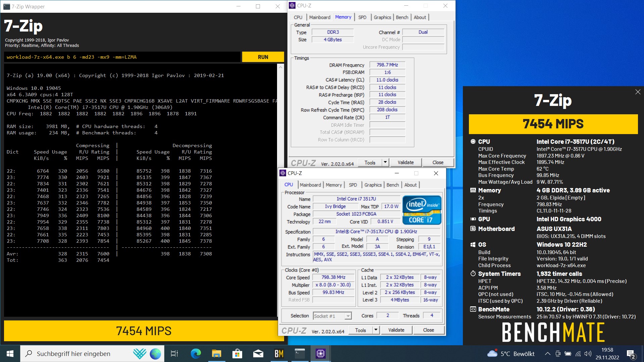
Task: Open About tab in upper CPU-Z window
Action: coord(420,17)
